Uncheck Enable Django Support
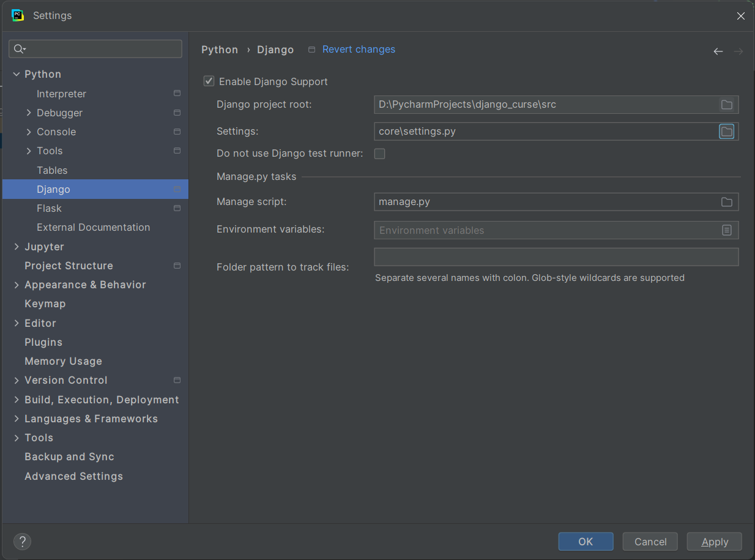This screenshot has height=560, width=755. [x=209, y=81]
